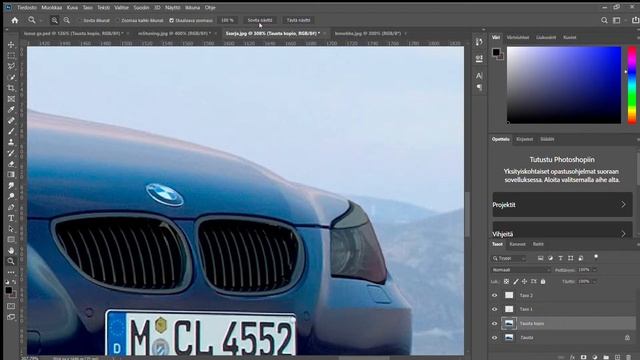640x360 pixels.
Task: Hide the Taso 1 layer eye
Action: [x=495, y=309]
